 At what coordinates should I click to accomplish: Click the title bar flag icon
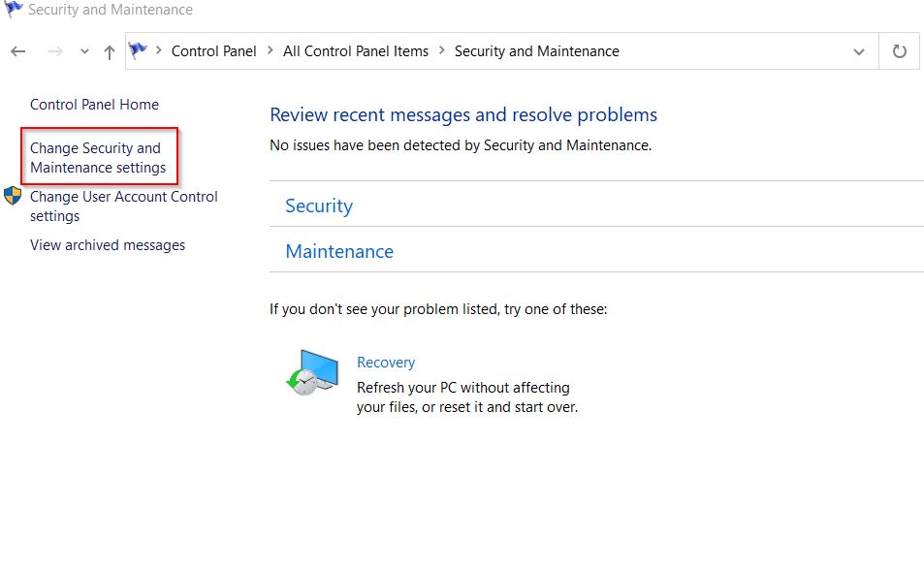(x=13, y=9)
